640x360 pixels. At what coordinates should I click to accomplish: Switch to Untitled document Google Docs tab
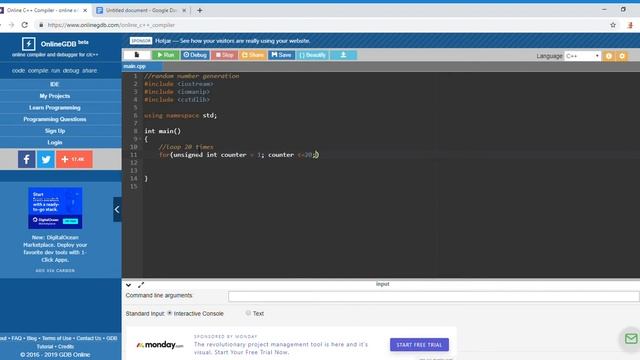(141, 10)
